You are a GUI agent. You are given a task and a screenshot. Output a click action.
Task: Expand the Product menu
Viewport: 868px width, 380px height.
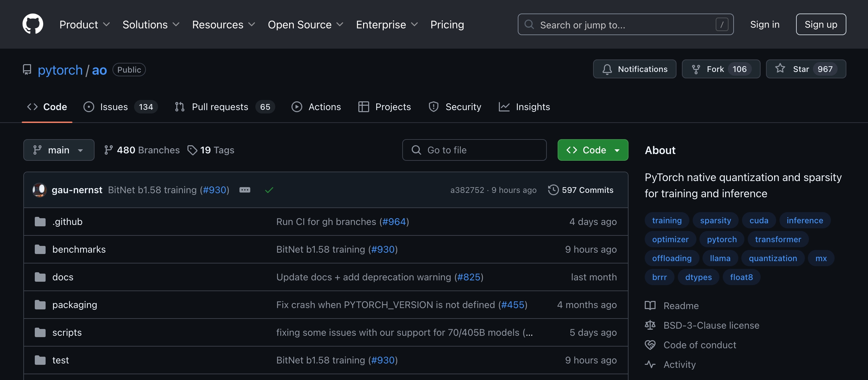(84, 24)
